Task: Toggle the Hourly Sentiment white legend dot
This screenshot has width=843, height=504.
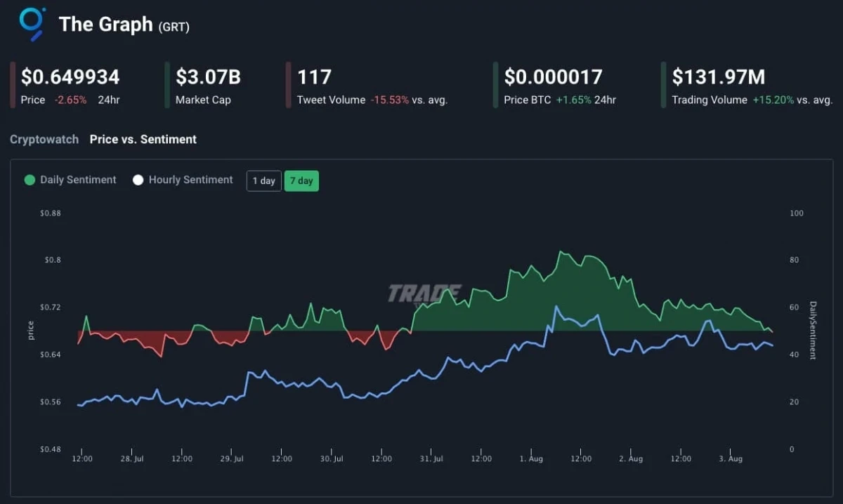Action: [138, 180]
